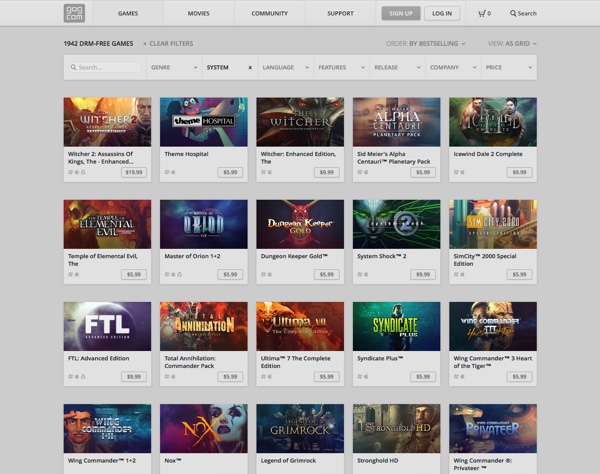
Task: Open the Community menu
Action: click(269, 13)
